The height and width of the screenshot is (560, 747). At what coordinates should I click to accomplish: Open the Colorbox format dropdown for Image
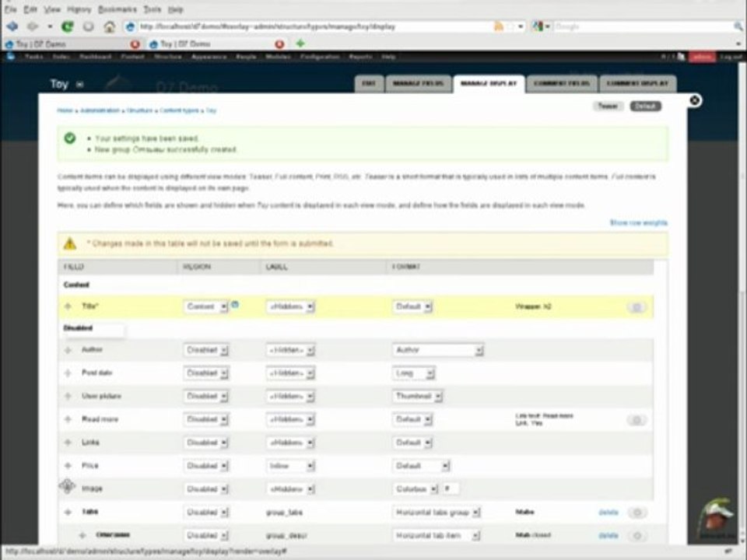tap(415, 489)
